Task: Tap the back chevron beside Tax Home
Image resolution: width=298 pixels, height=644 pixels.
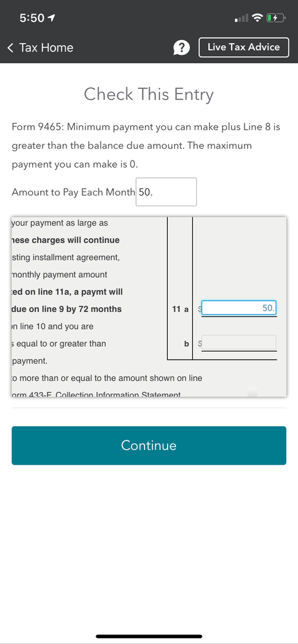Action: (x=11, y=48)
